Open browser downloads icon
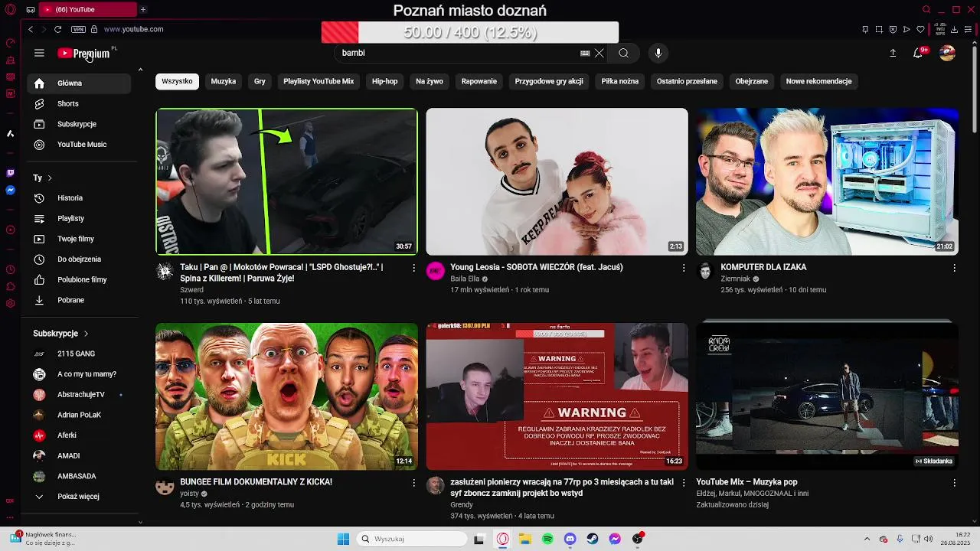This screenshot has height=551, width=980. coord(954,29)
